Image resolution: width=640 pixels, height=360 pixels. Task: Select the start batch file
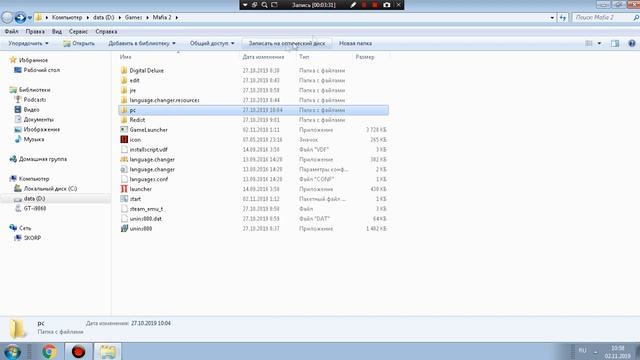(135, 199)
